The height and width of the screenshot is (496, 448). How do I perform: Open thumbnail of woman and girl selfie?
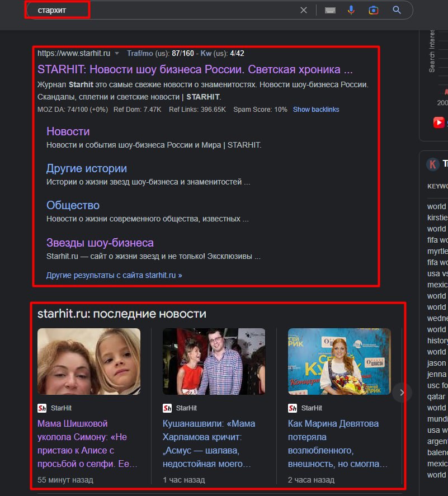point(89,361)
